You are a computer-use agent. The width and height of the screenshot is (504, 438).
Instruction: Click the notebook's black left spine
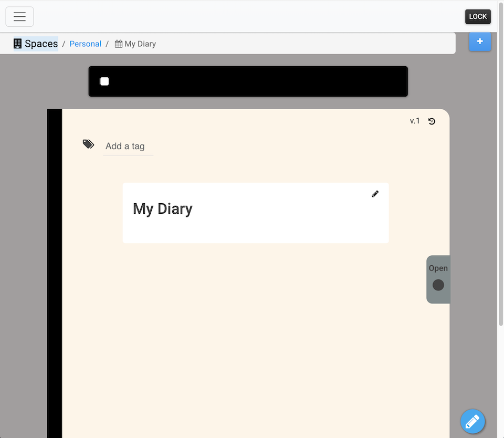55,273
